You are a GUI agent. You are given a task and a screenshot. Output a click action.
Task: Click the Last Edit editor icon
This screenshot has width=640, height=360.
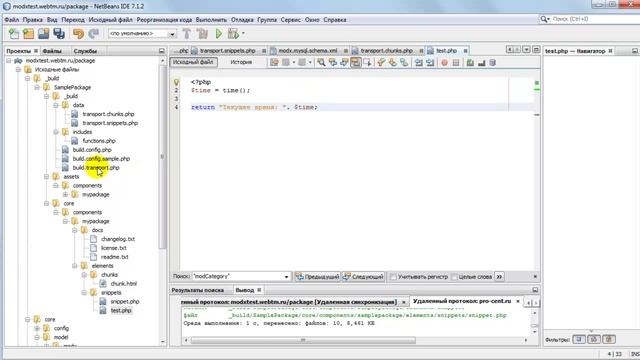[x=274, y=62]
